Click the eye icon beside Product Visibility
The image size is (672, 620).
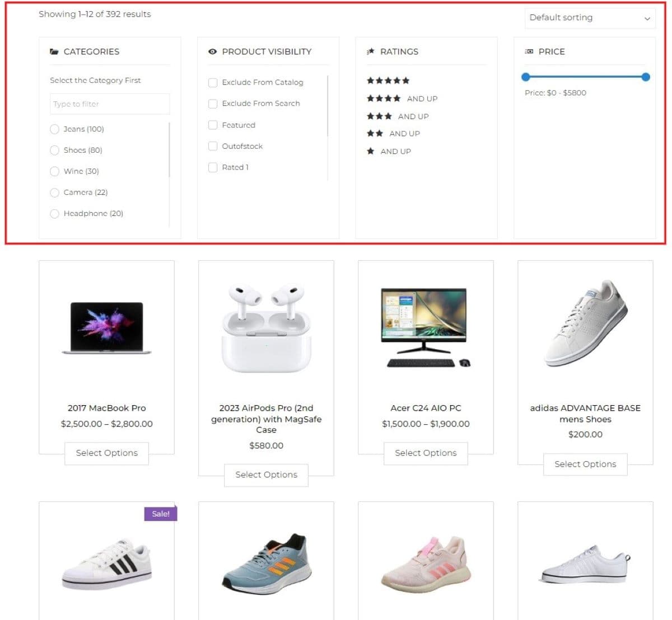212,51
